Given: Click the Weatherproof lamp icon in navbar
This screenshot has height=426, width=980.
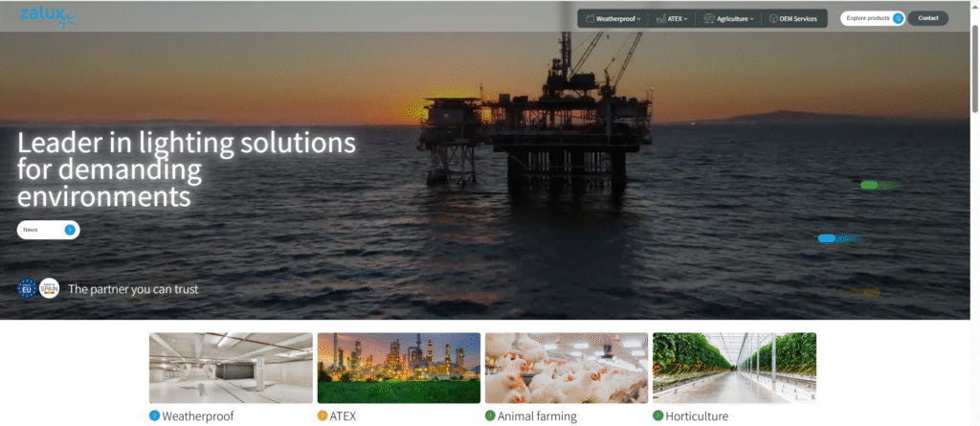Looking at the screenshot, I should [x=589, y=19].
